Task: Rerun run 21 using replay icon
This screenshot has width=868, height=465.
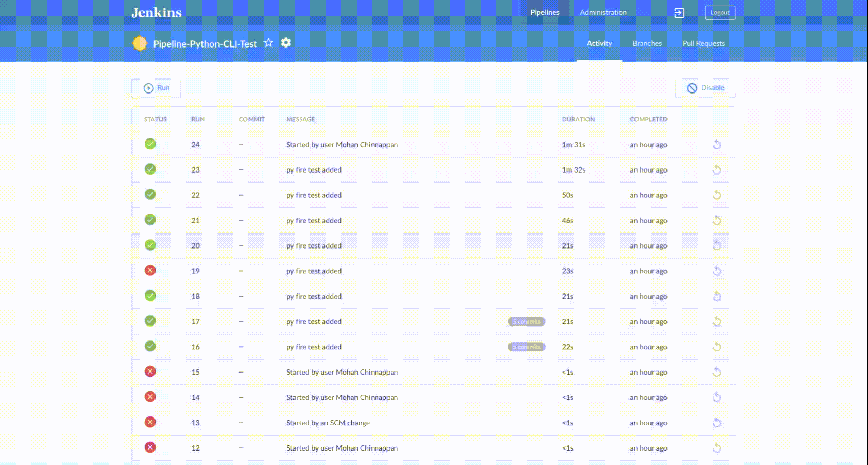Action: (x=717, y=221)
